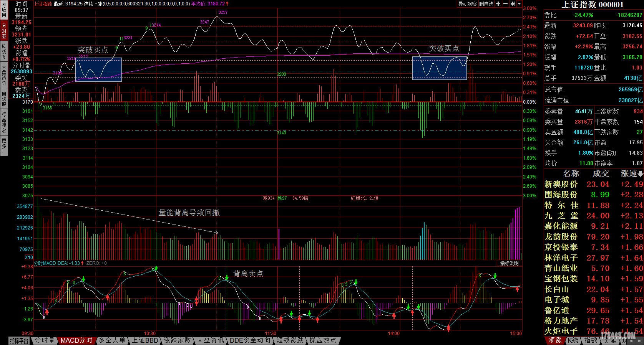The height and width of the screenshot is (345, 644).
Task: Select the 上证BBD bottom tab
Action: pos(145,340)
